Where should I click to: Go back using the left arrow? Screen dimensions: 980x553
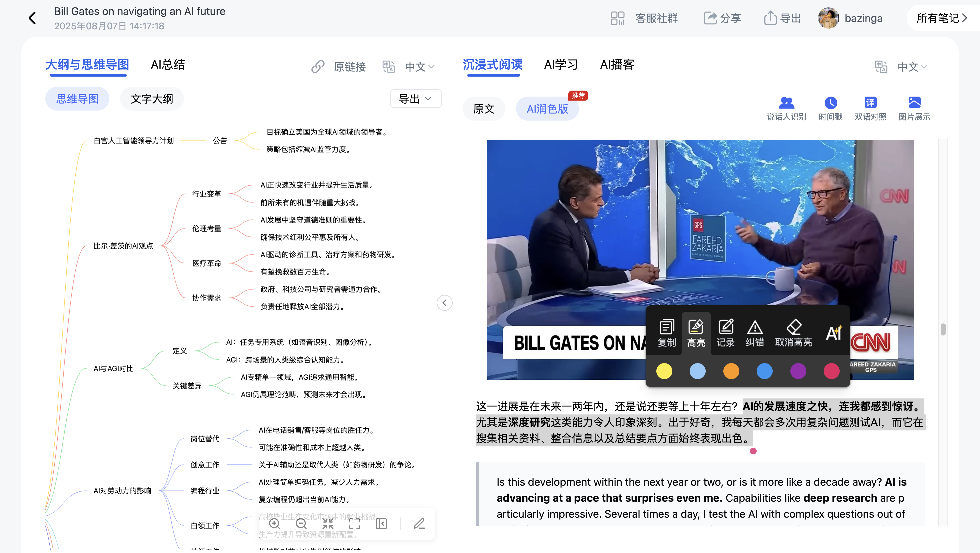point(33,18)
